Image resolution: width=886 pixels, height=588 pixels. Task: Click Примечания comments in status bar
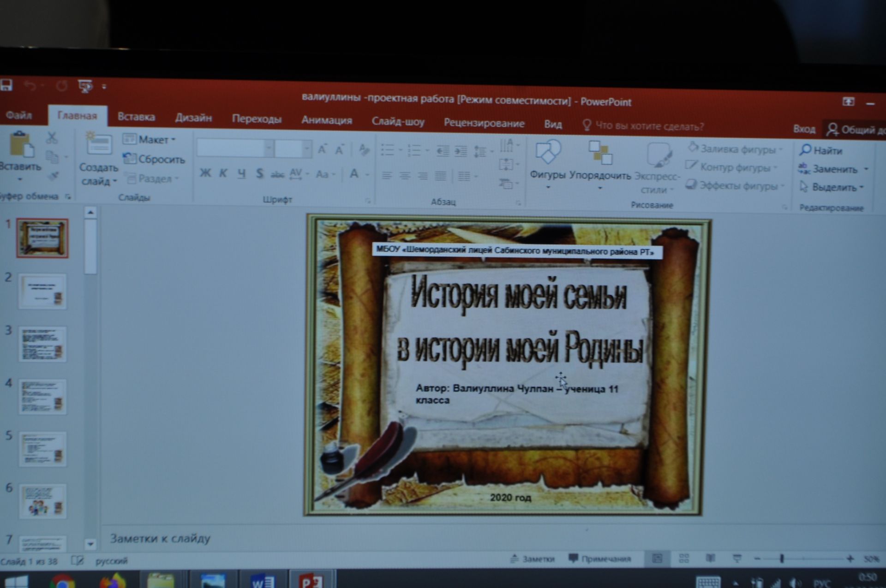599,558
